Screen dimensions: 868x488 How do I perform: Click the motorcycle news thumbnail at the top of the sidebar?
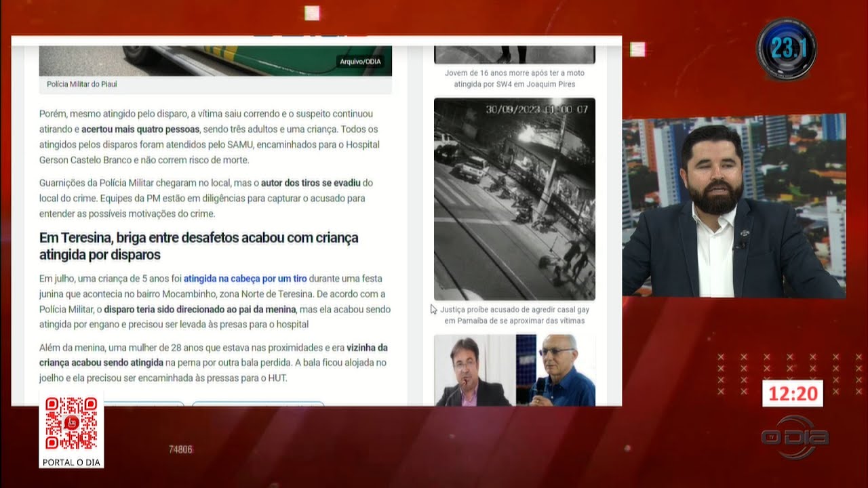515,54
